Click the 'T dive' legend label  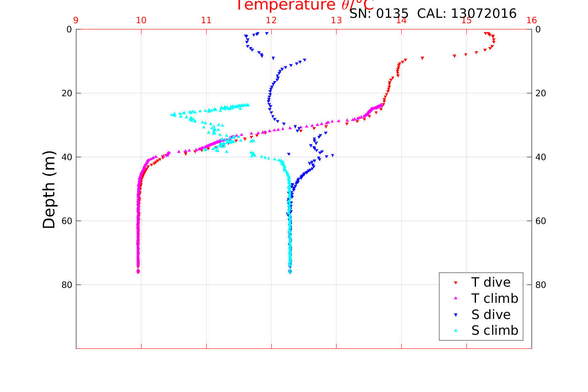click(491, 282)
